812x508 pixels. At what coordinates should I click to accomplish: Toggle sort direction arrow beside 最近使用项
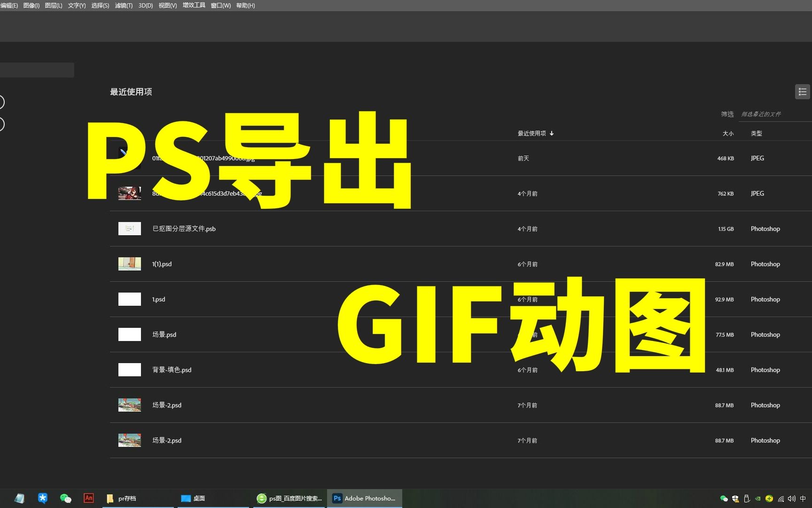click(551, 134)
